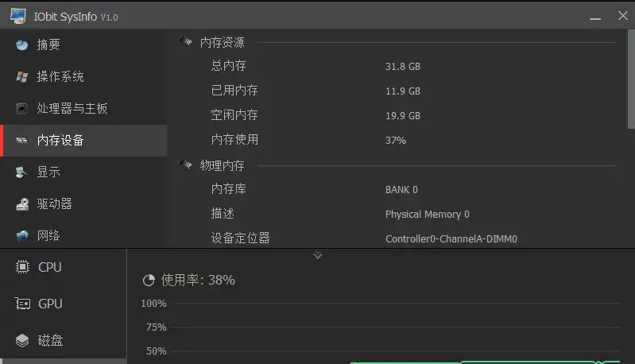
Task: Click the memory chip icon beside 物理内存
Action: 185,165
